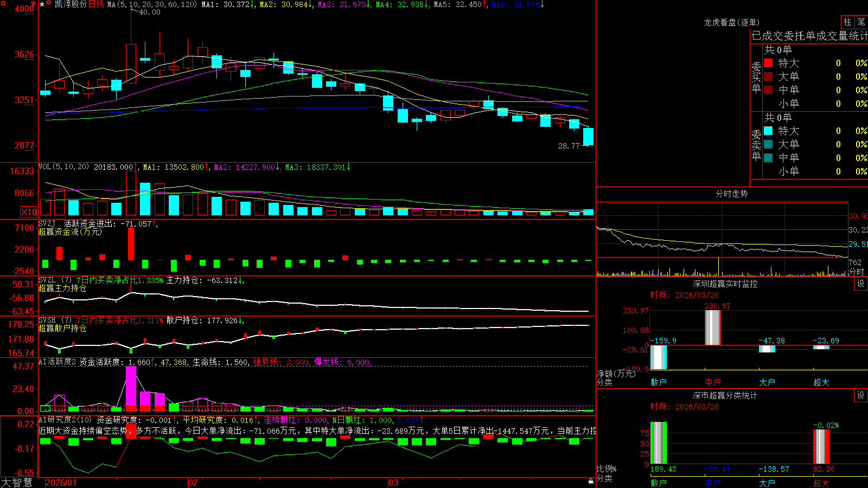Click the dark red 大单 buy-order swatch

click(768, 76)
